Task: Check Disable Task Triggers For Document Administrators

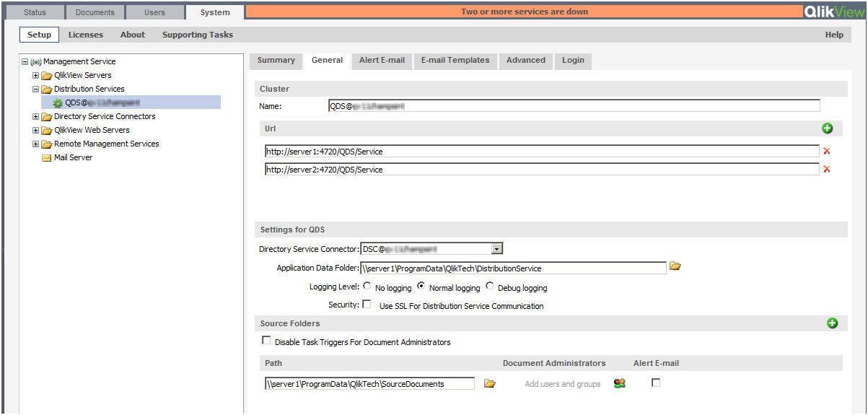Action: (x=266, y=341)
